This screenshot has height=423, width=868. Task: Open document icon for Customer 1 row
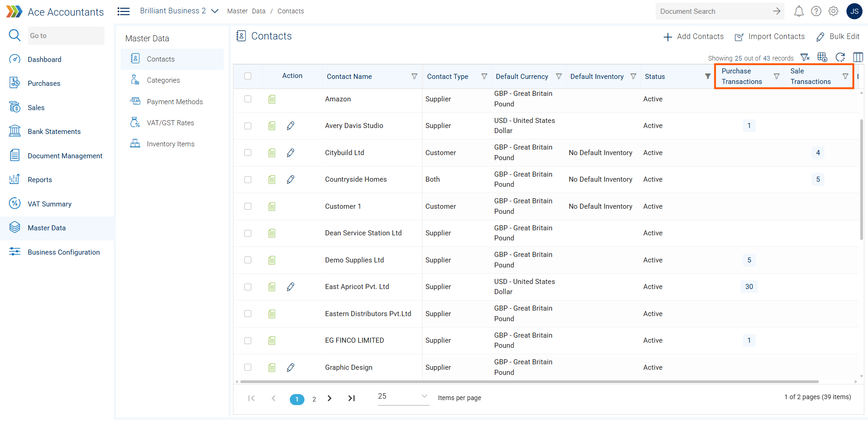coord(272,206)
